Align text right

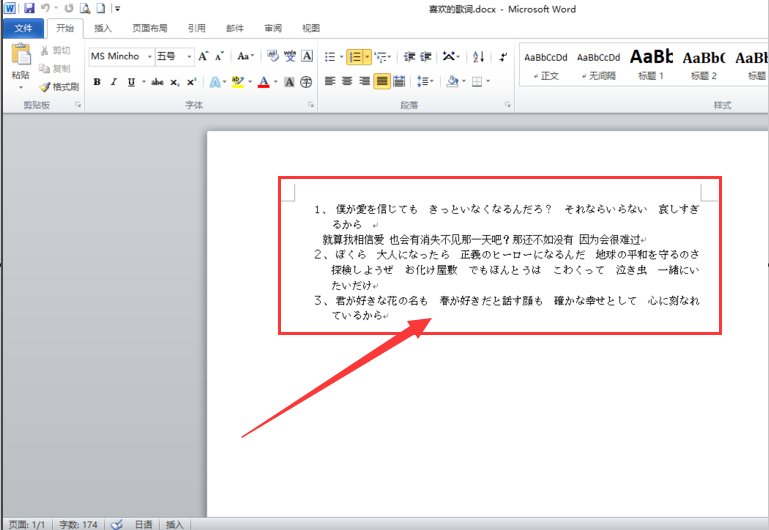click(364, 81)
